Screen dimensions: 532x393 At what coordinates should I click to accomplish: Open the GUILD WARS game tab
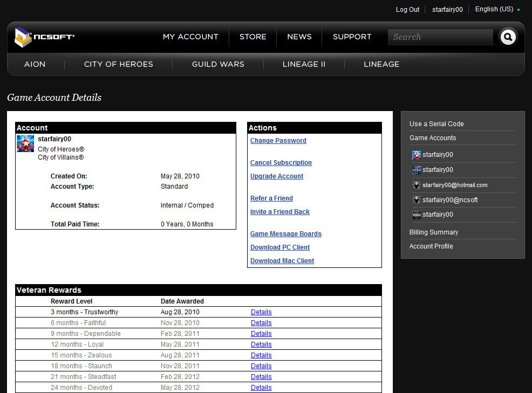[218, 64]
